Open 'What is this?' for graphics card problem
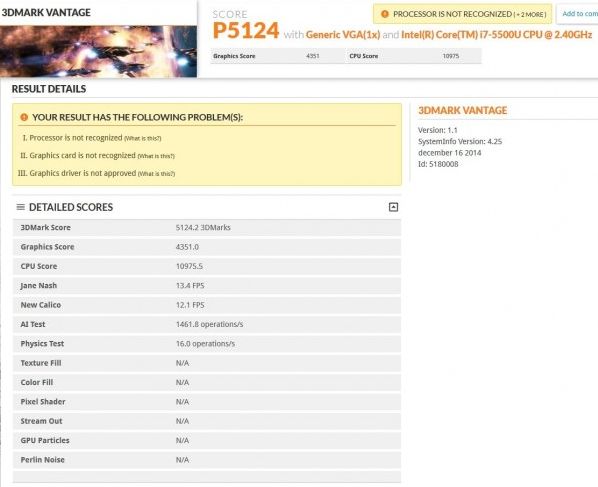This screenshot has height=487, width=598. click(x=156, y=156)
